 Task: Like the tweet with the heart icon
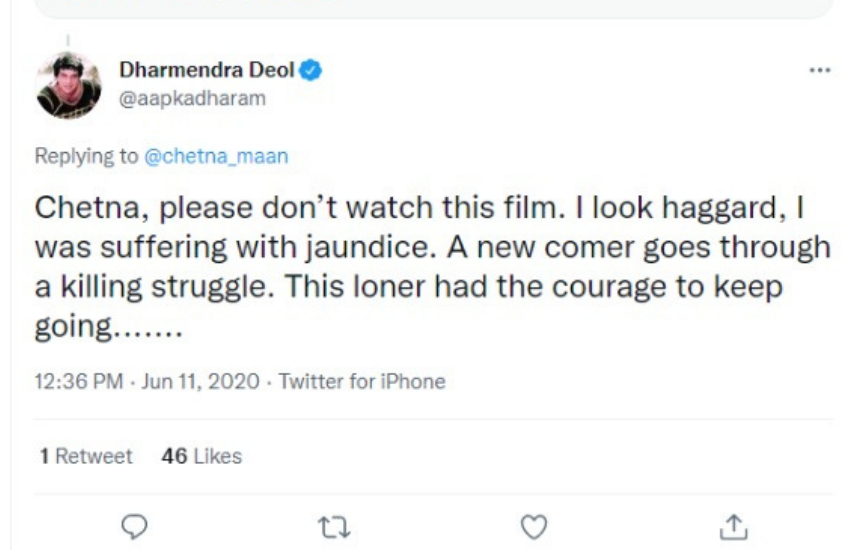click(x=536, y=525)
